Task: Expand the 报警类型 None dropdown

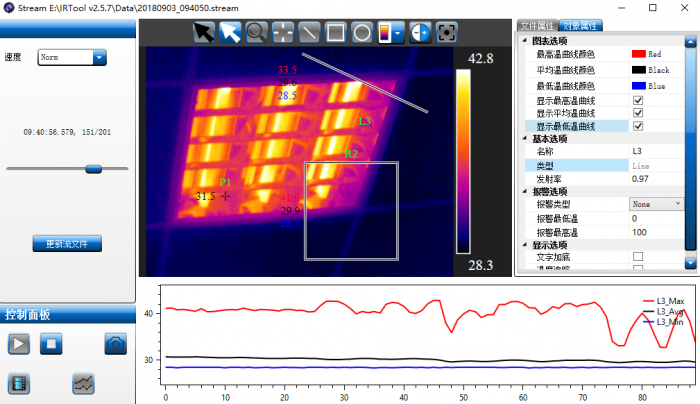Action: (x=678, y=204)
